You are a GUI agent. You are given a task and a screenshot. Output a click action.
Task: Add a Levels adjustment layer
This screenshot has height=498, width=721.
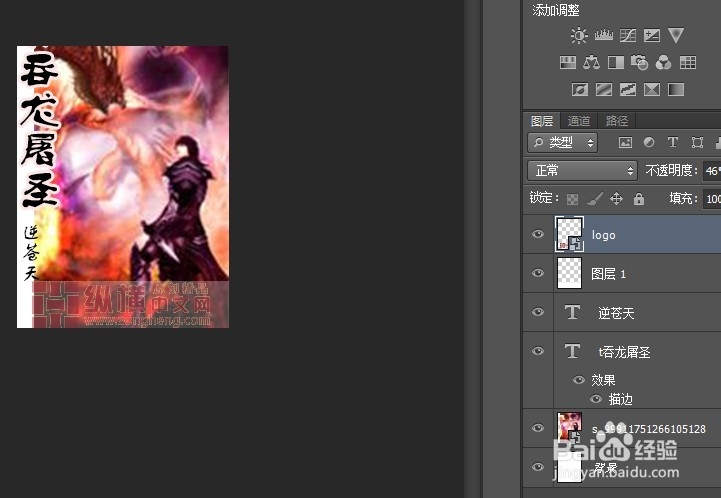point(603,35)
